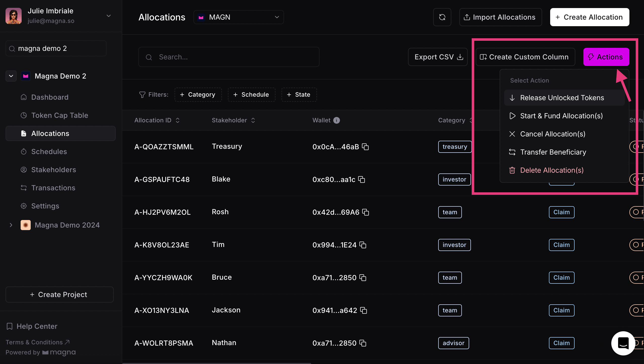Click the Magna Demo 2 project name
The height and width of the screenshot is (364, 644).
pyautogui.click(x=60, y=76)
